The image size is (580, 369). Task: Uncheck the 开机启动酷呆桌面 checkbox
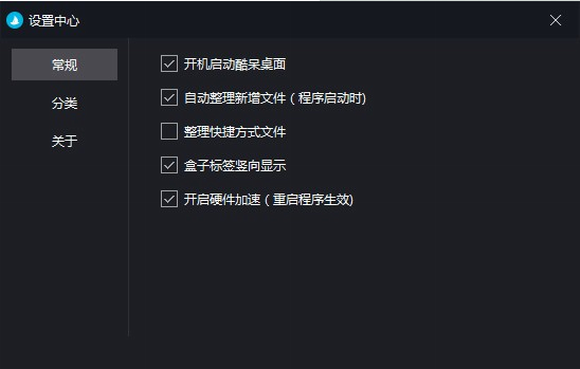click(169, 64)
